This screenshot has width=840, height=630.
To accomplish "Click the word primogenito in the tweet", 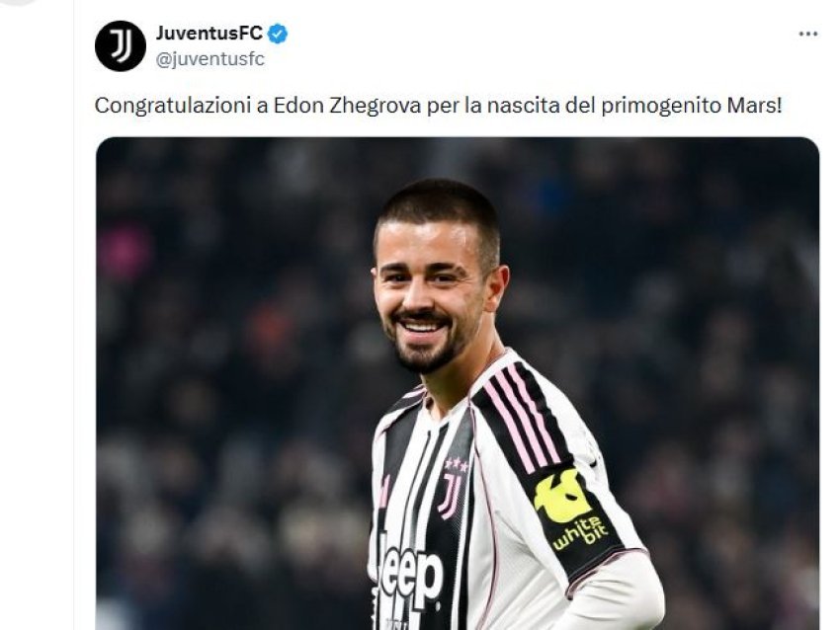I will (661, 106).
